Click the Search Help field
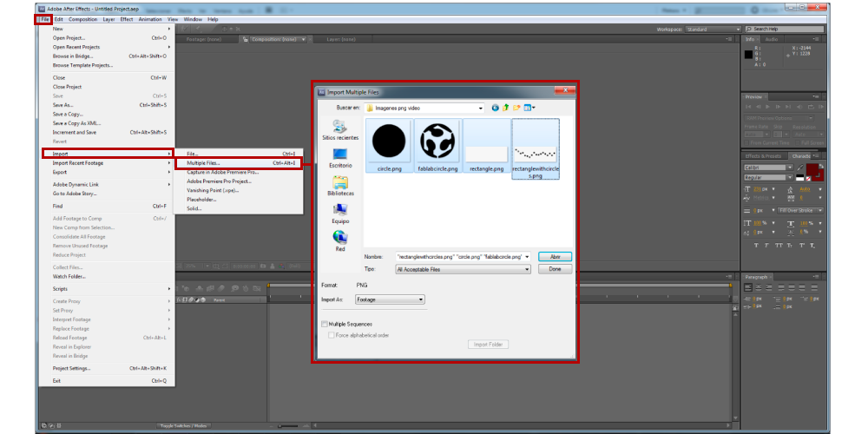This screenshot has height=434, width=868. click(x=785, y=29)
